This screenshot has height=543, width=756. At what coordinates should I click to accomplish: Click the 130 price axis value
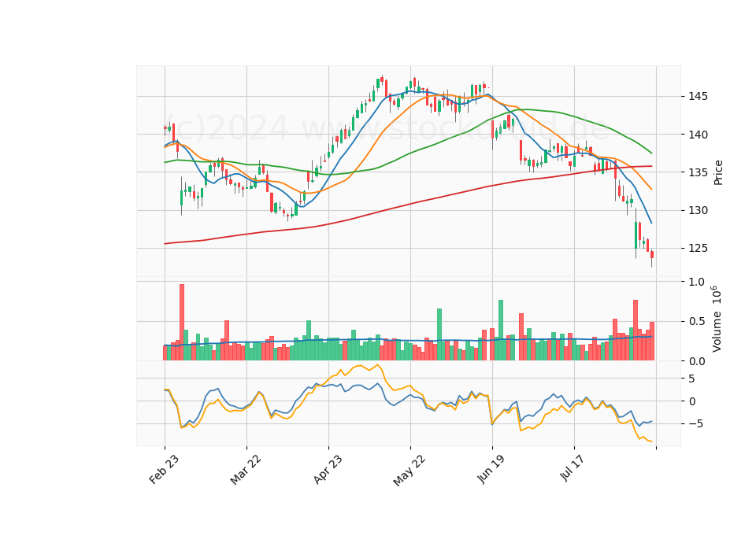click(x=698, y=211)
